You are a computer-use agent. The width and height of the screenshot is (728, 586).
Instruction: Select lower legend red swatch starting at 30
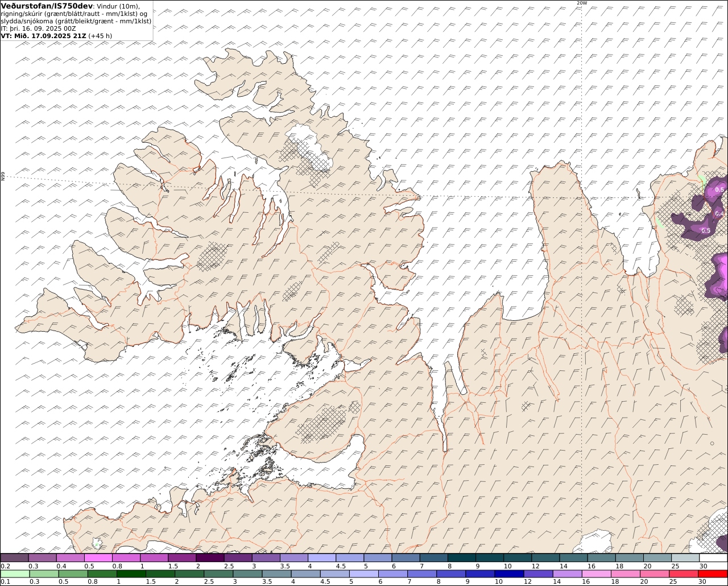[713, 573]
